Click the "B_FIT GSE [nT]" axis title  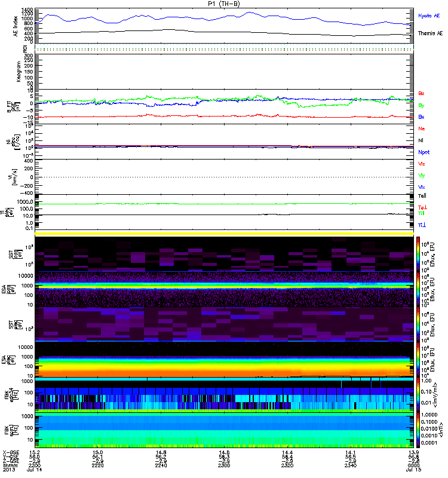13,106
